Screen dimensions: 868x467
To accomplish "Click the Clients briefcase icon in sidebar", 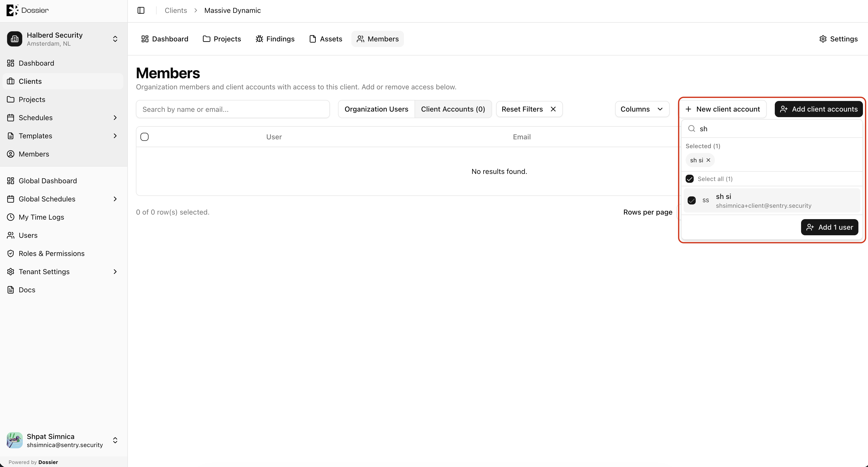I will (x=11, y=81).
